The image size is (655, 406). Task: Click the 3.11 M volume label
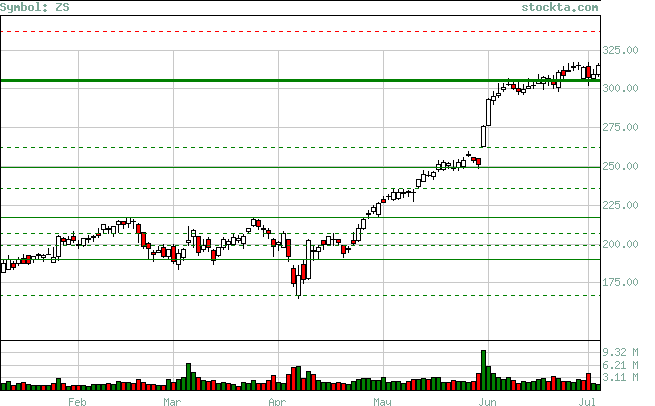coord(620,377)
